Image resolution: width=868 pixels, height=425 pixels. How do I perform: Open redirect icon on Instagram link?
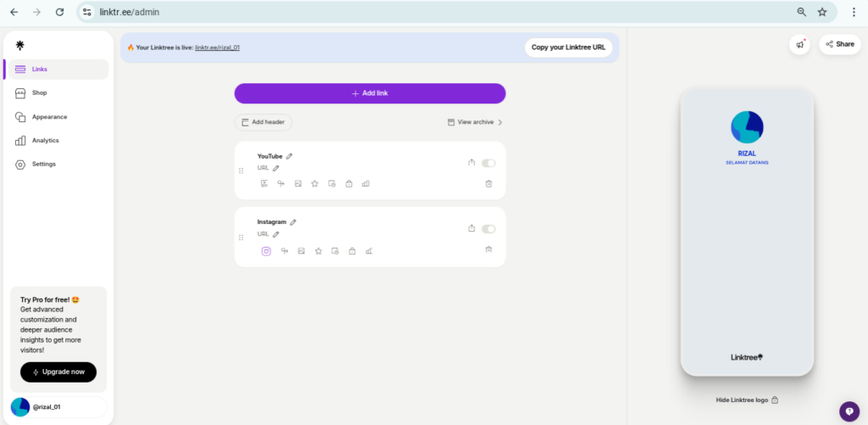pos(285,251)
